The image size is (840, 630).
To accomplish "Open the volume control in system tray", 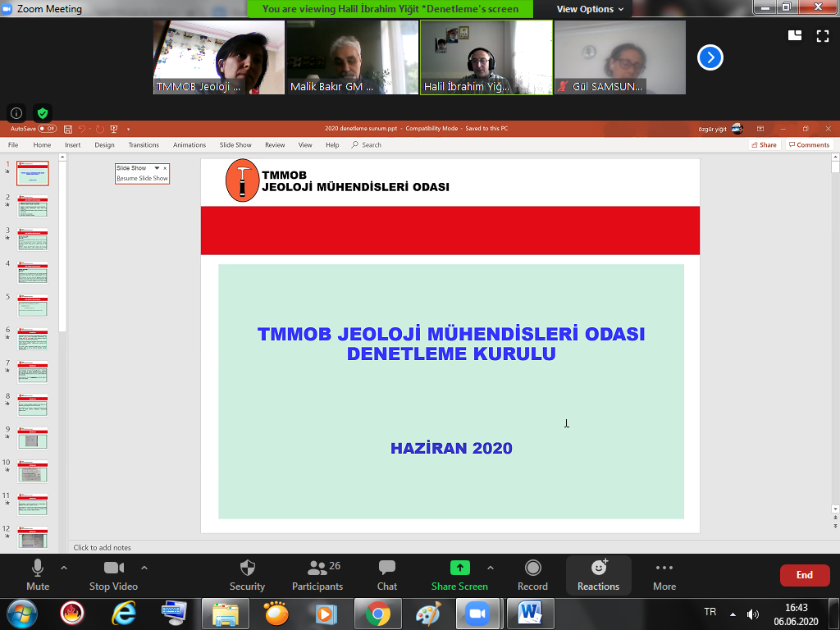I will [753, 614].
